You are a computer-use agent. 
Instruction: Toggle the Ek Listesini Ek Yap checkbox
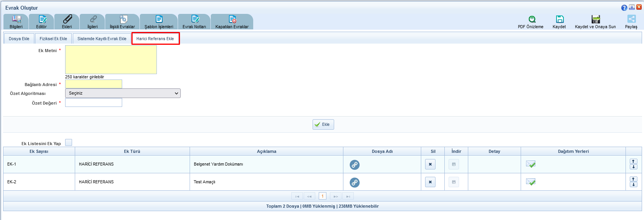tap(69, 143)
